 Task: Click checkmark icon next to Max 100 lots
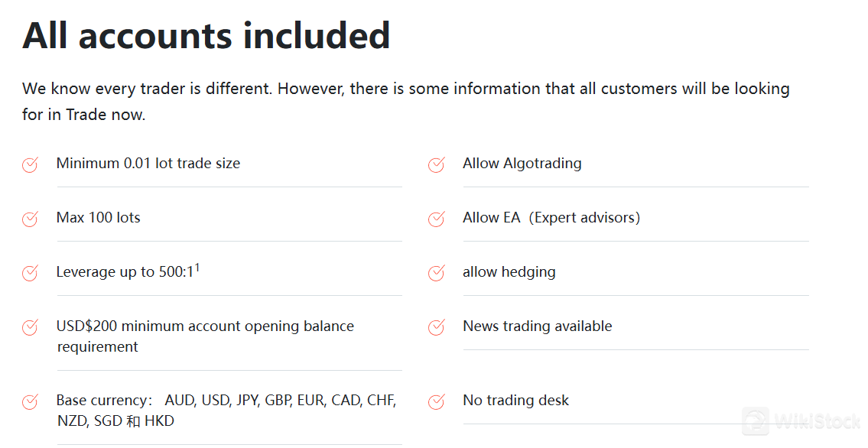30,219
